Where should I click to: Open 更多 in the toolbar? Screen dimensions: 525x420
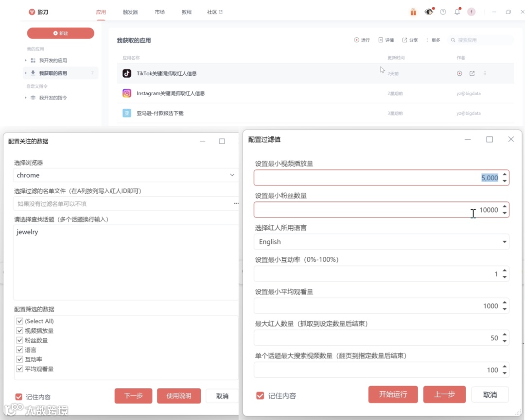pos(433,40)
